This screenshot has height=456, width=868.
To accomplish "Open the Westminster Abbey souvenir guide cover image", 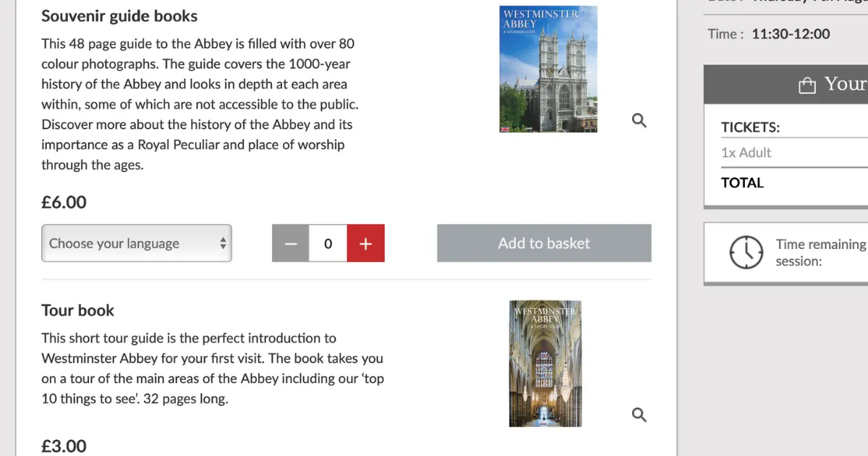I will [548, 69].
